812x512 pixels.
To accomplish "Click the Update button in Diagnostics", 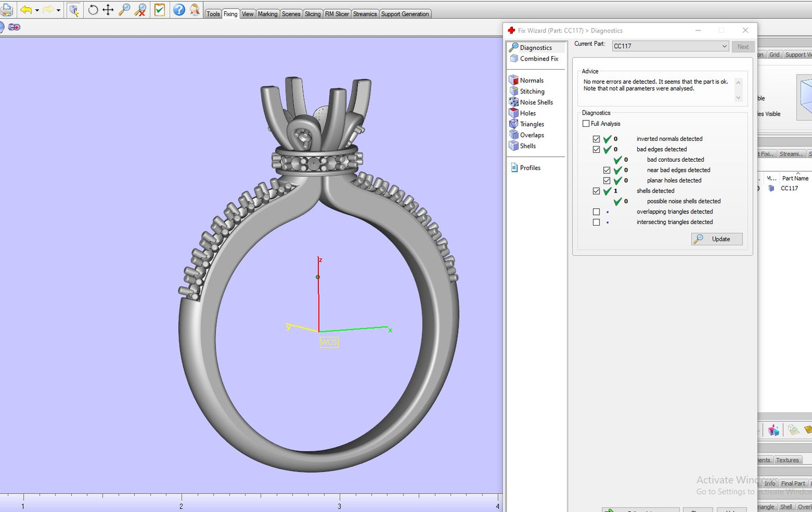I will (x=716, y=239).
